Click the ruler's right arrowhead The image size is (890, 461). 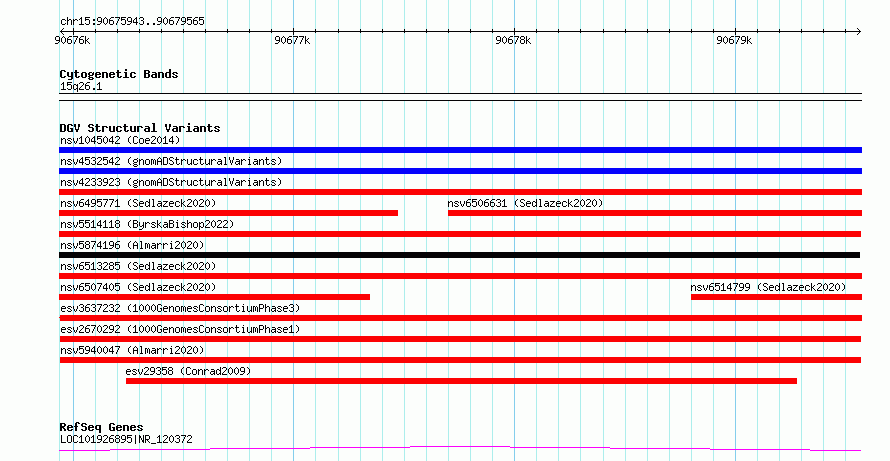coord(859,32)
